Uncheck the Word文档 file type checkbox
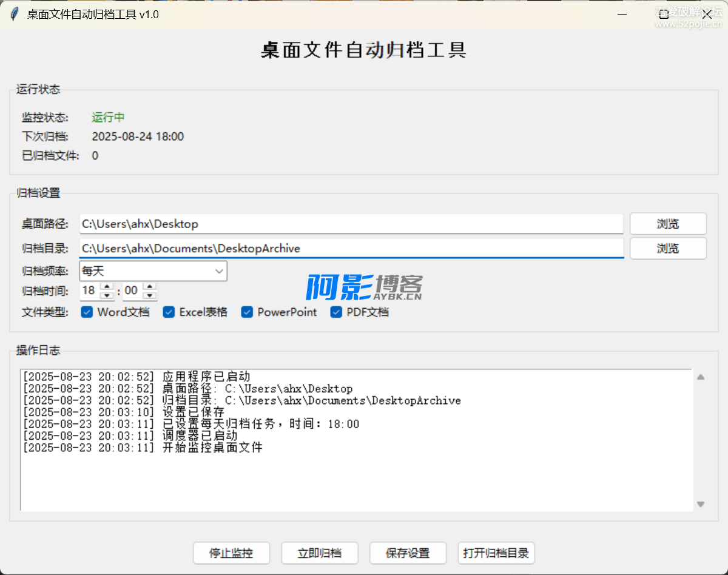The image size is (728, 575). 87,312
